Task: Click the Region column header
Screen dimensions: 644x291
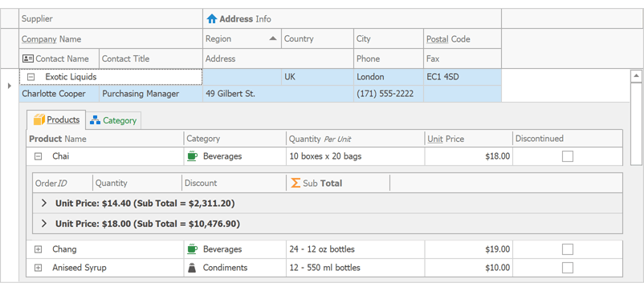Action: click(242, 39)
